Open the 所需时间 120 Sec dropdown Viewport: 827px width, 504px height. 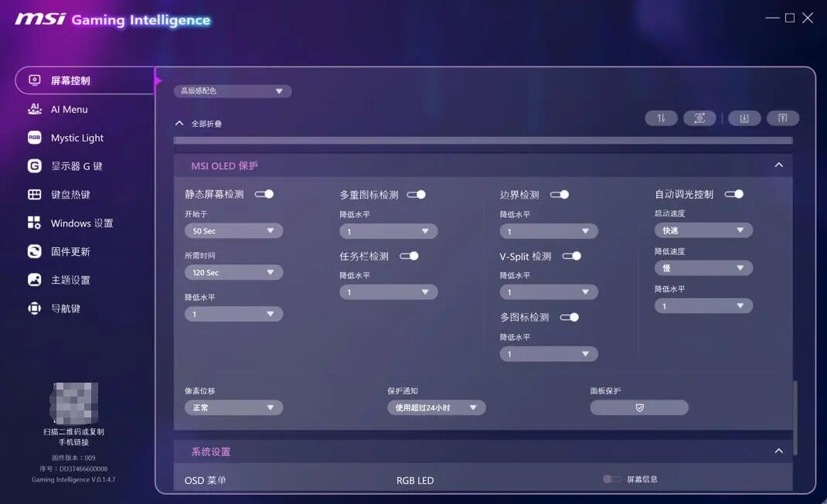(x=233, y=272)
